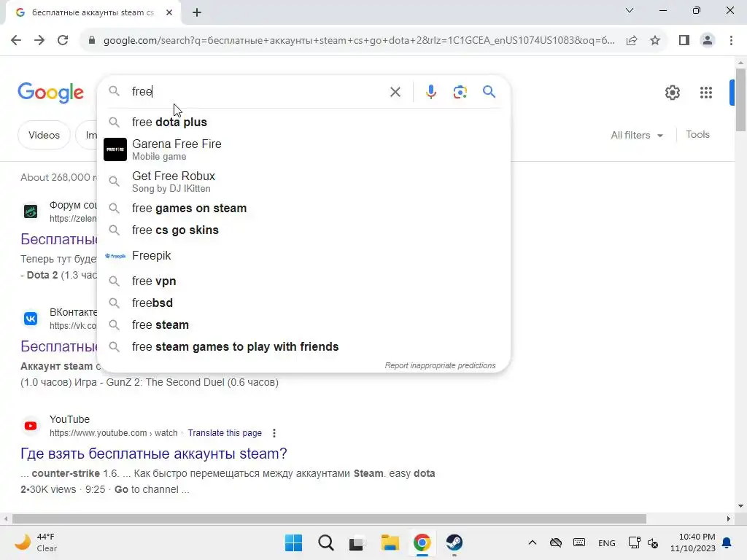Reload the current page
The width and height of the screenshot is (747, 560).
[x=63, y=40]
